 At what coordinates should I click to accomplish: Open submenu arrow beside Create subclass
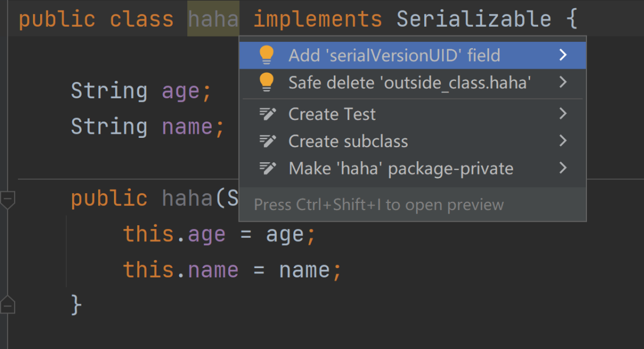[x=563, y=141]
